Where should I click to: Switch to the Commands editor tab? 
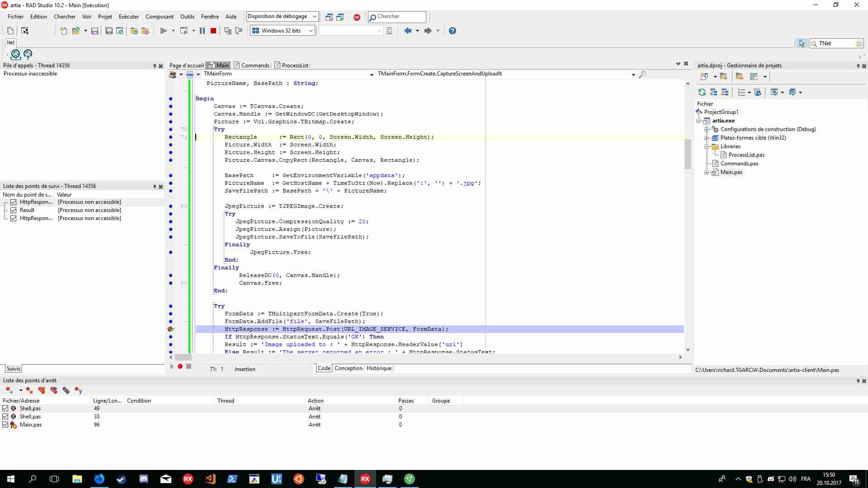tap(251, 66)
